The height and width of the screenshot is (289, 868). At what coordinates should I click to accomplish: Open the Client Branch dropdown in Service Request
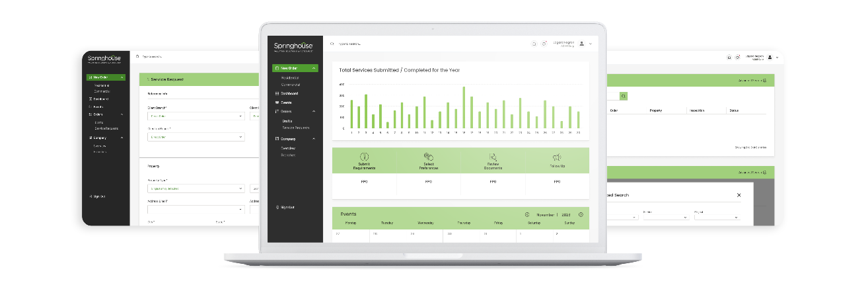pos(196,116)
